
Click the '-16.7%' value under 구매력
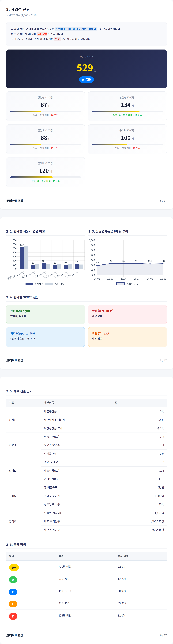(136, 148)
